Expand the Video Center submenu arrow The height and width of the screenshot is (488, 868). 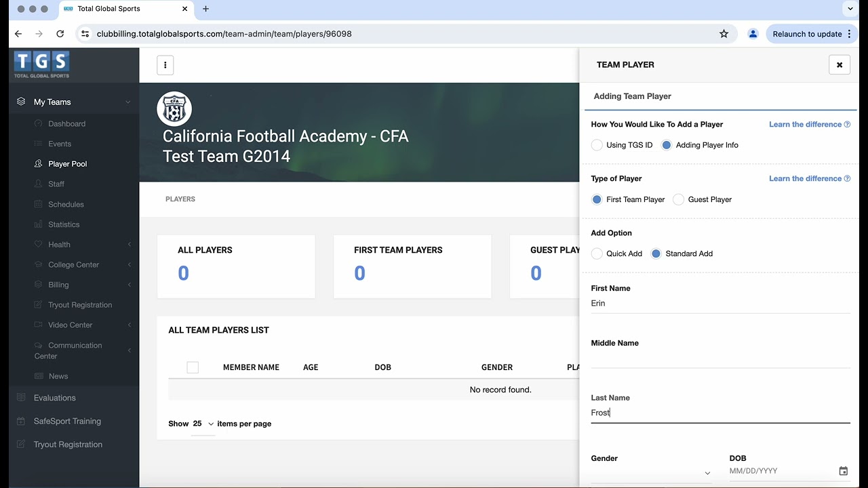pos(129,325)
